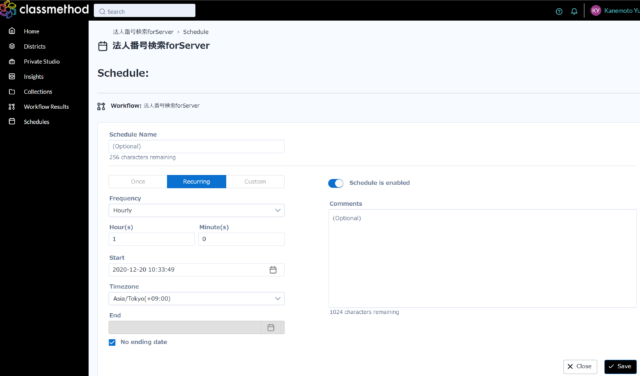Click the Collections folder icon
The width and height of the screenshot is (640, 376).
pyautogui.click(x=12, y=91)
